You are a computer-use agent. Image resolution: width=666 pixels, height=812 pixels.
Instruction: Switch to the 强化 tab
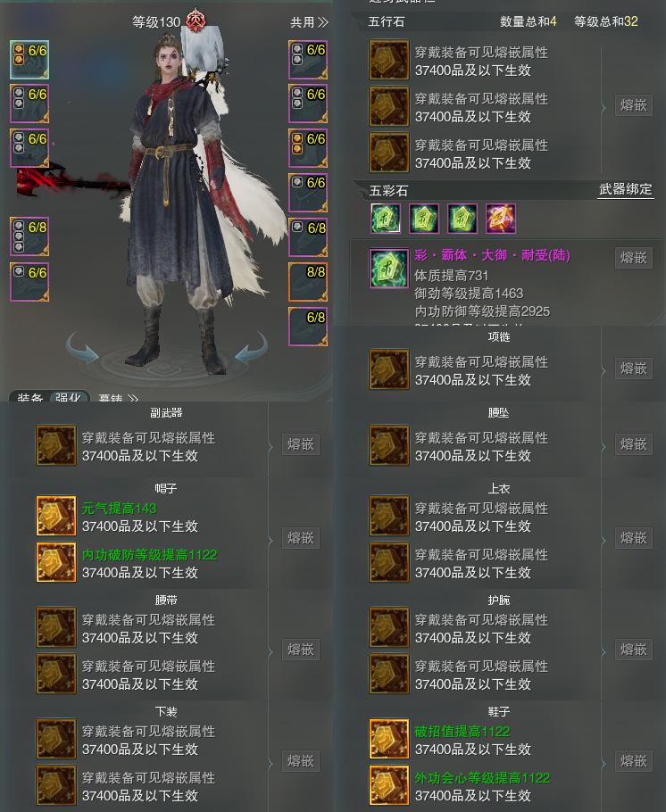pos(69,397)
